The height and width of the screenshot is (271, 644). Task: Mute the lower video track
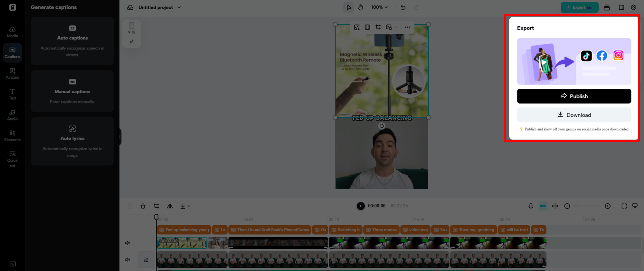pos(128,260)
